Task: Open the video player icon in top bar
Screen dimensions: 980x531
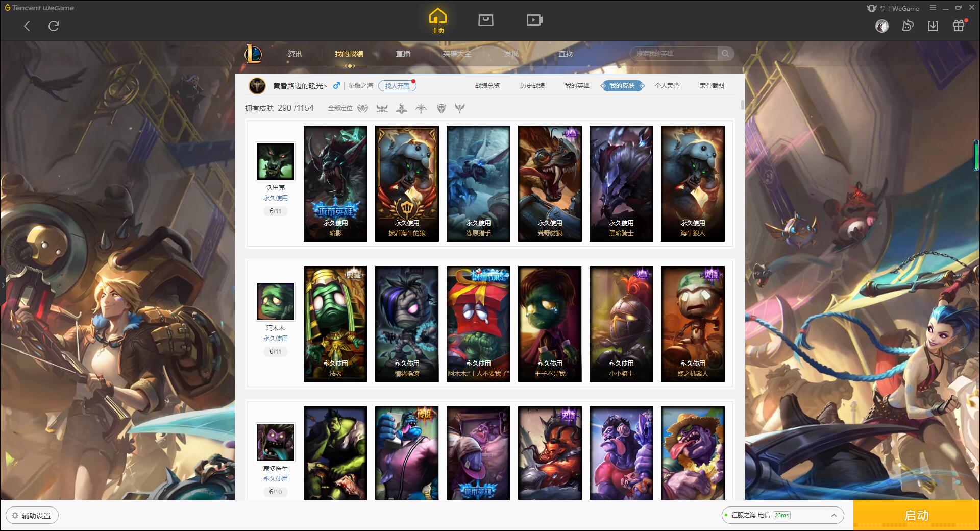Action: tap(534, 20)
